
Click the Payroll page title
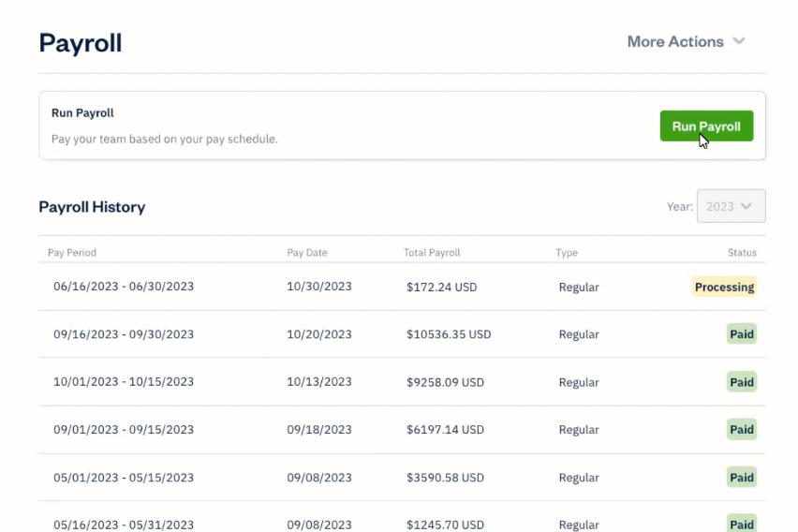pyautogui.click(x=81, y=43)
